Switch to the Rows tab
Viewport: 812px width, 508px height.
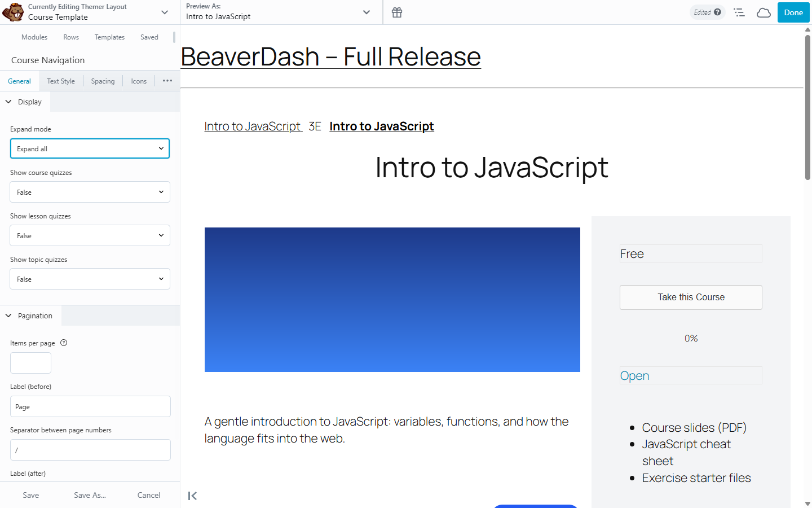pos(71,37)
